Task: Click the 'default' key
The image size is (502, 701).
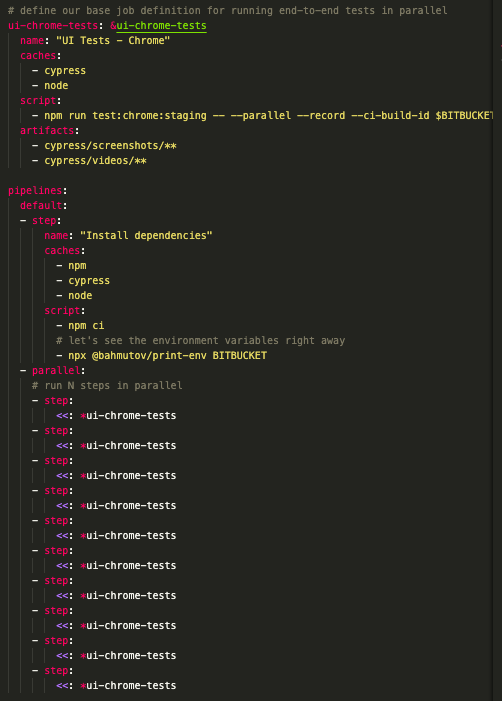Action: click(41, 205)
